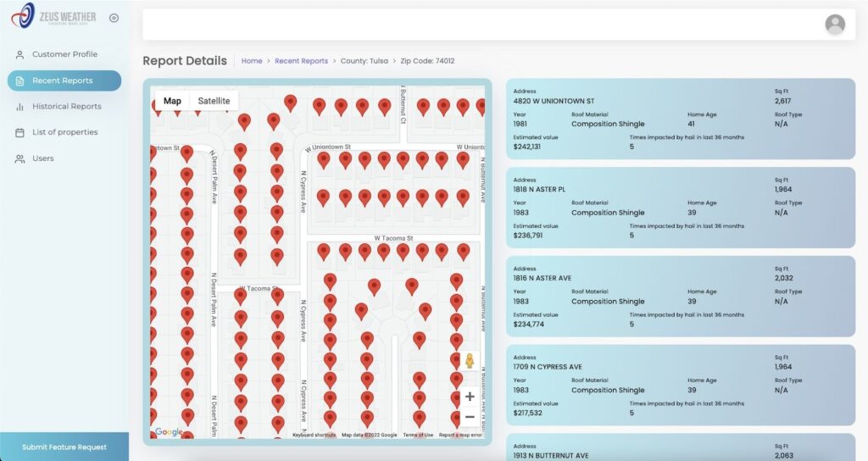Click the List of properties calendar icon

click(x=19, y=133)
